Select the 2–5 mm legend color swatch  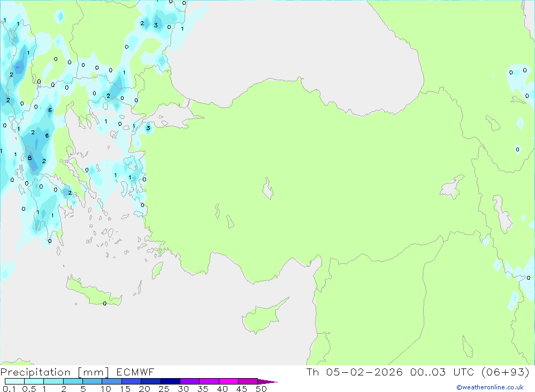73,381
